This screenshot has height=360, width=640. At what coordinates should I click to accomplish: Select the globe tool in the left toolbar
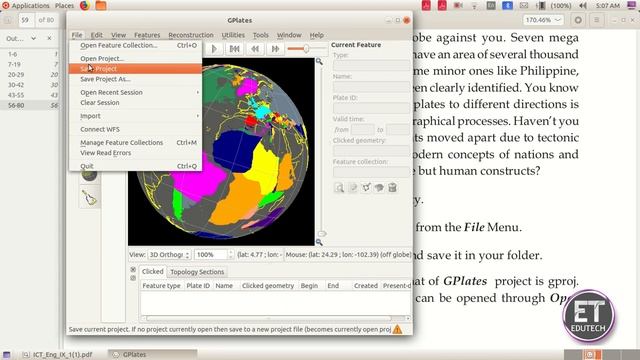(89, 176)
